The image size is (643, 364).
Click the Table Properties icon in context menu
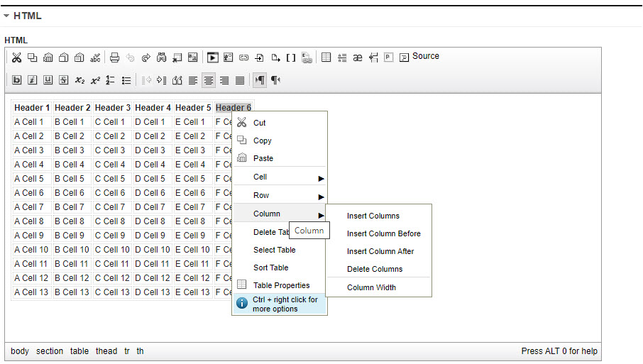(x=242, y=285)
